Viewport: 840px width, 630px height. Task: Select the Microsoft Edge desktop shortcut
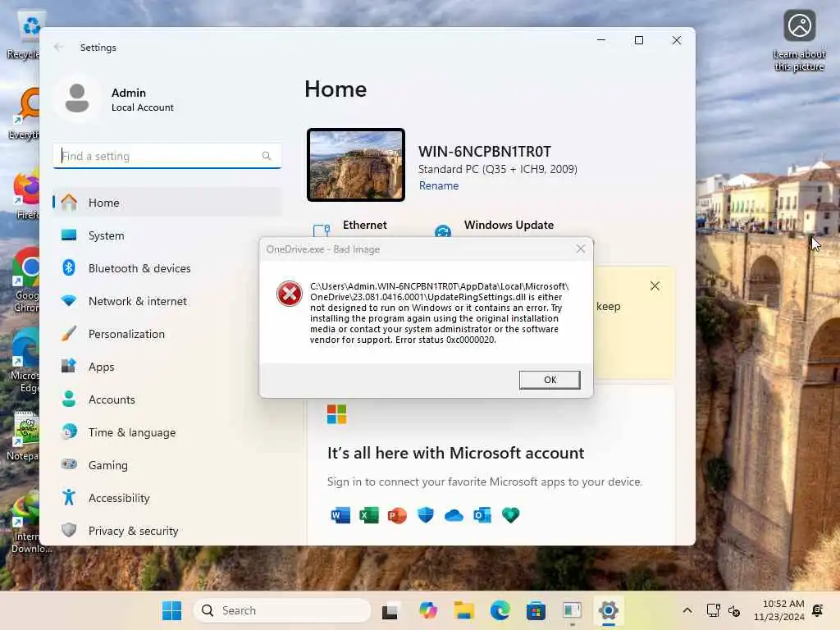coord(25,361)
